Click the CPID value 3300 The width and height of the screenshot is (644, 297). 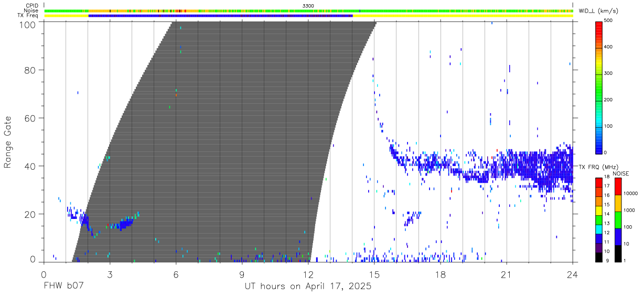pyautogui.click(x=308, y=6)
